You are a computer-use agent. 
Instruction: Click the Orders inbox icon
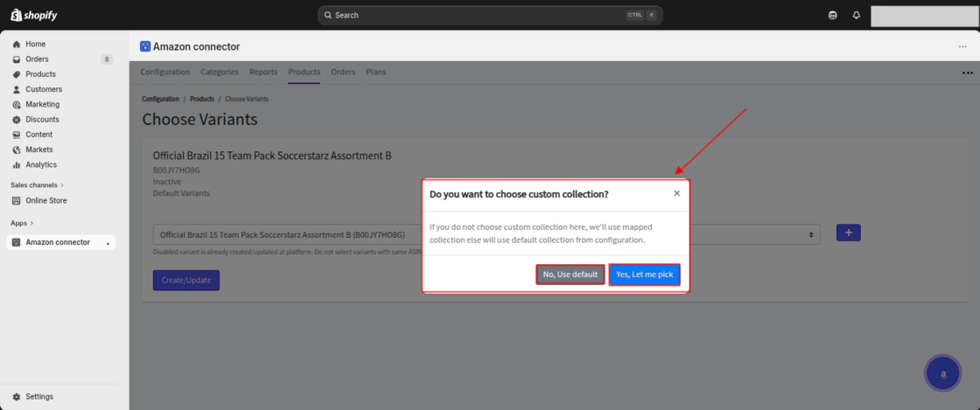tap(17, 59)
